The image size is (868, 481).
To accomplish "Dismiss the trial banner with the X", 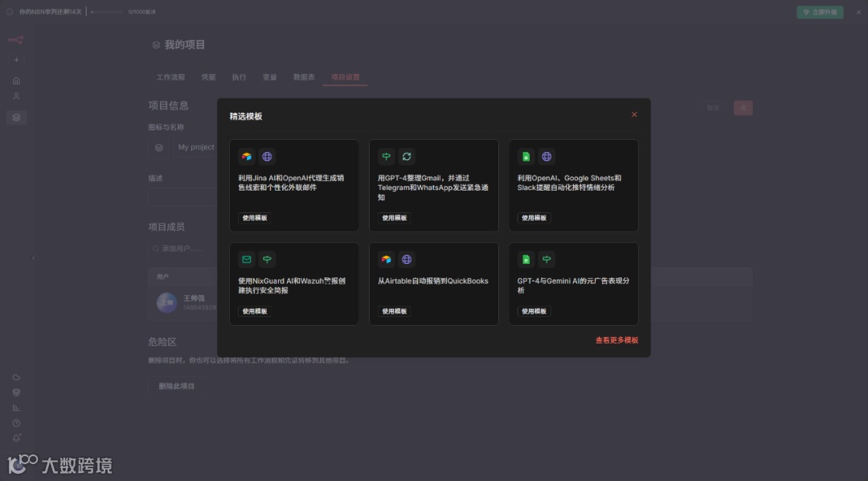I will [858, 12].
